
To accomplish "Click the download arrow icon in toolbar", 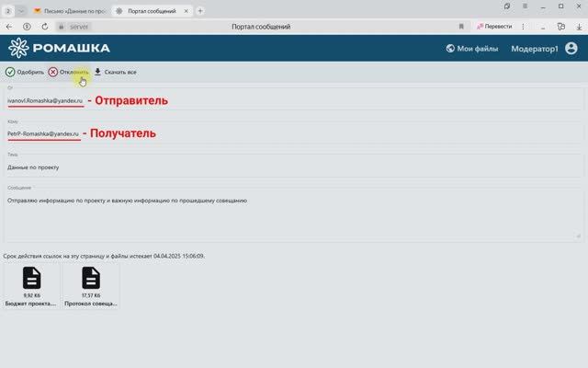I will [x=97, y=72].
